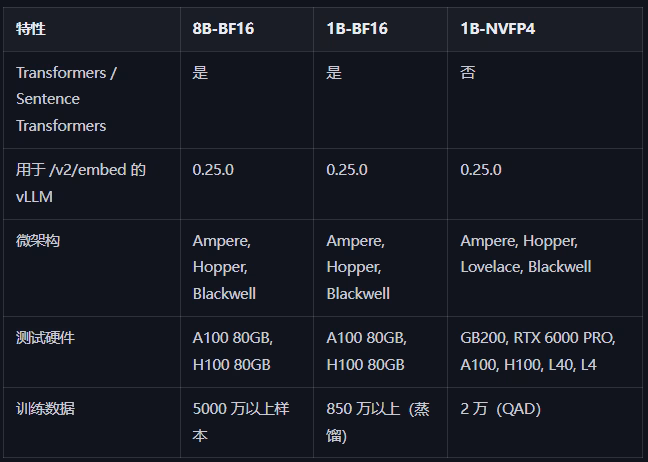Viewport: 648px width, 462px height.
Task: Click the Ampere, Hopper, Lovelace, Blackwell cell
Action: [526, 254]
